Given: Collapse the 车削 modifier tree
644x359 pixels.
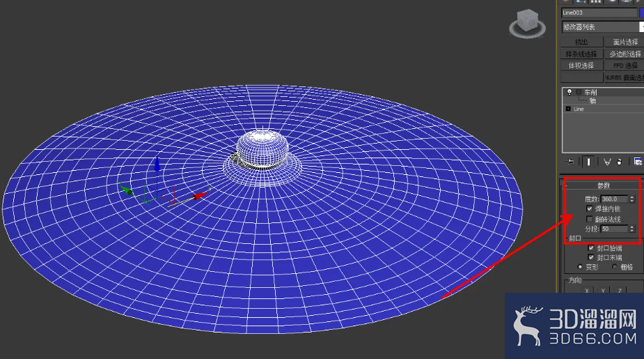Looking at the screenshot, I should [579, 92].
